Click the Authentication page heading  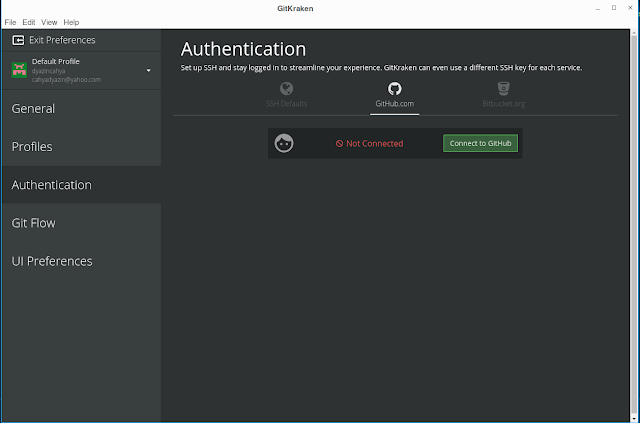coord(243,49)
